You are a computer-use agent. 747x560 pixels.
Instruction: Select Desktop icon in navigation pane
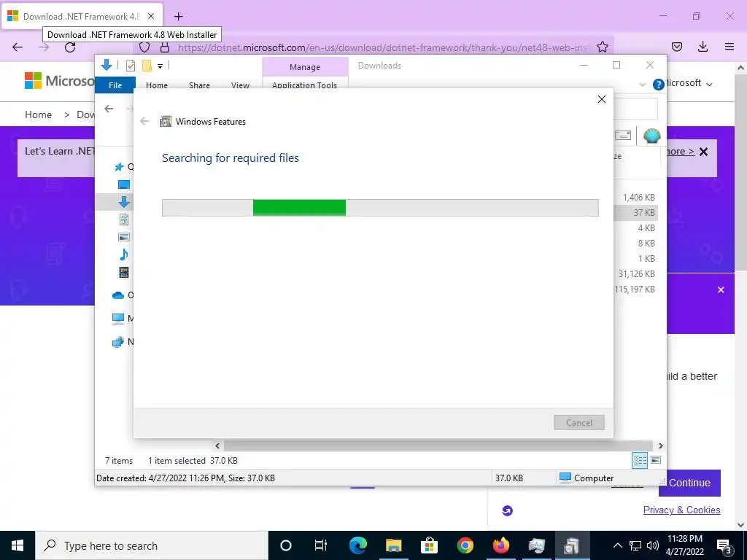click(124, 184)
